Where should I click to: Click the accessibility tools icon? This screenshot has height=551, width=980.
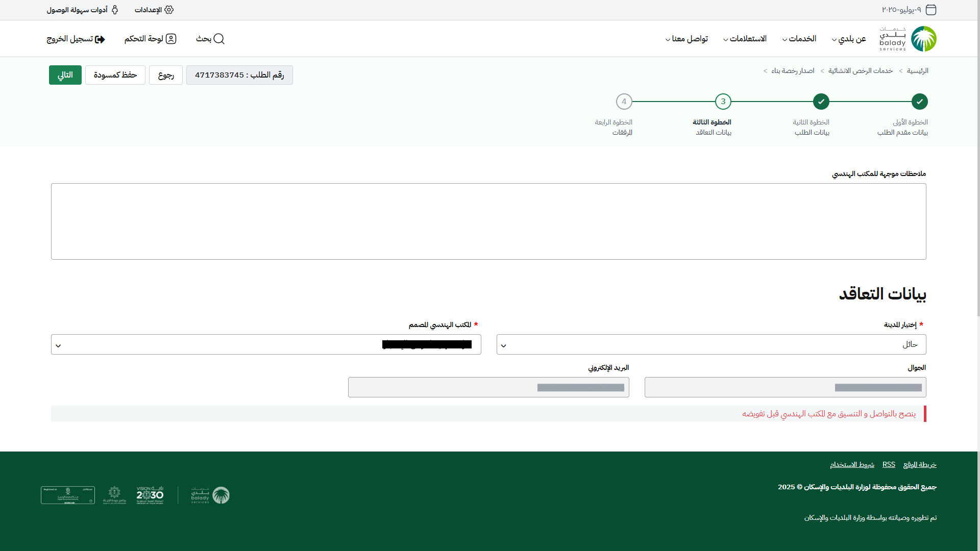pyautogui.click(x=115, y=10)
